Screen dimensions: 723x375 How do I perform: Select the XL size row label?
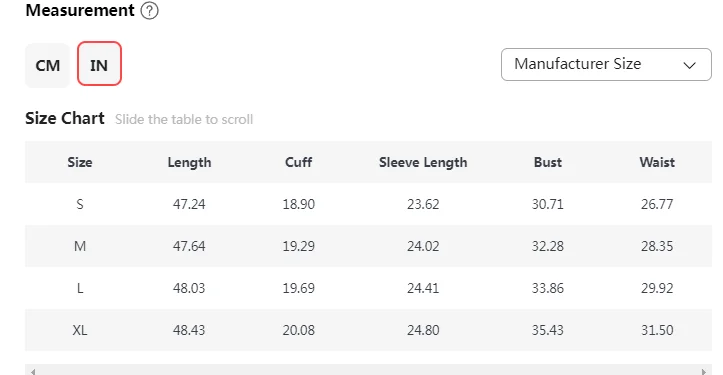click(80, 330)
